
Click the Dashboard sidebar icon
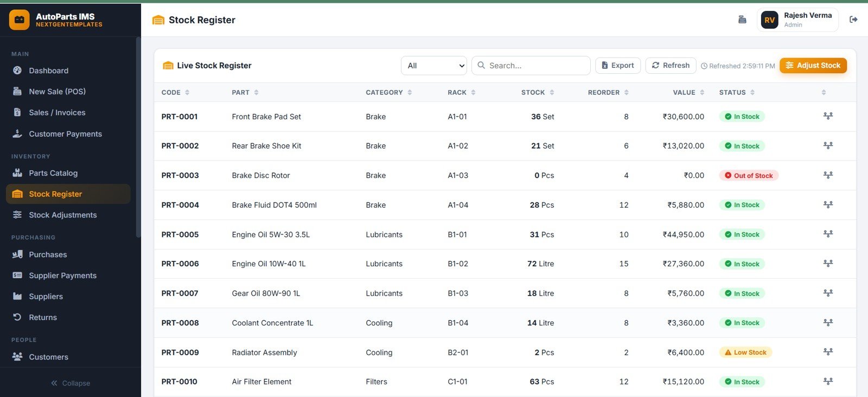pos(17,71)
